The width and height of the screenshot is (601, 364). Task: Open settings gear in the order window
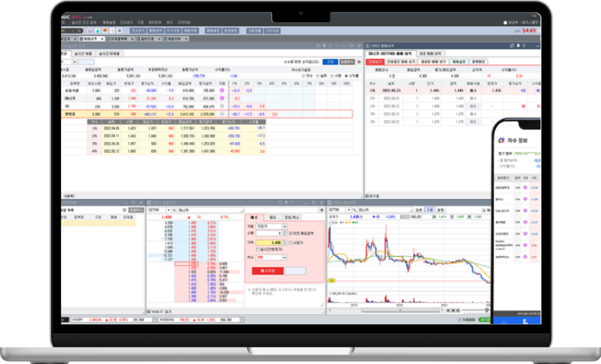coord(321,210)
